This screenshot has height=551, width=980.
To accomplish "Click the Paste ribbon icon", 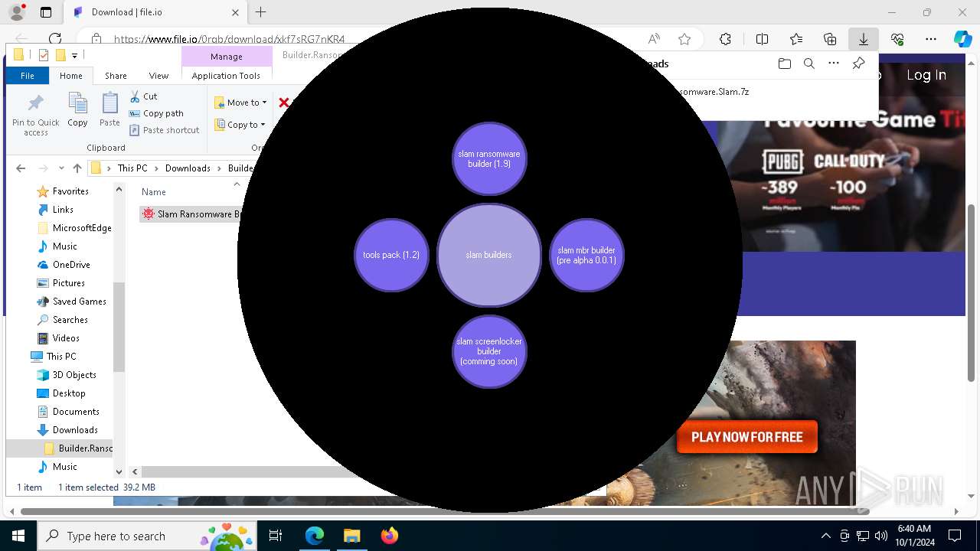I will [x=109, y=110].
